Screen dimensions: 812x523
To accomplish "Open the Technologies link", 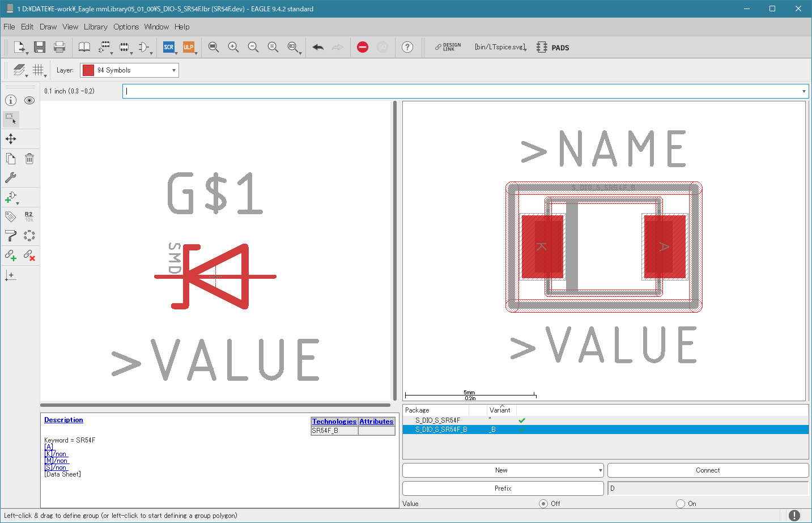I will [334, 422].
